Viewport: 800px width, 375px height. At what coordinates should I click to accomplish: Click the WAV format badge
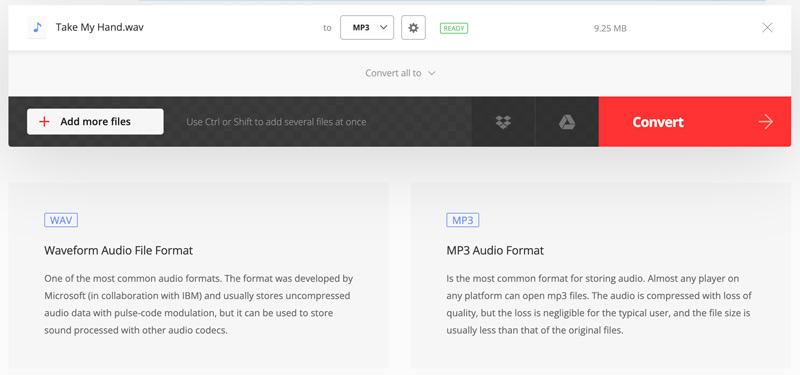pos(61,220)
